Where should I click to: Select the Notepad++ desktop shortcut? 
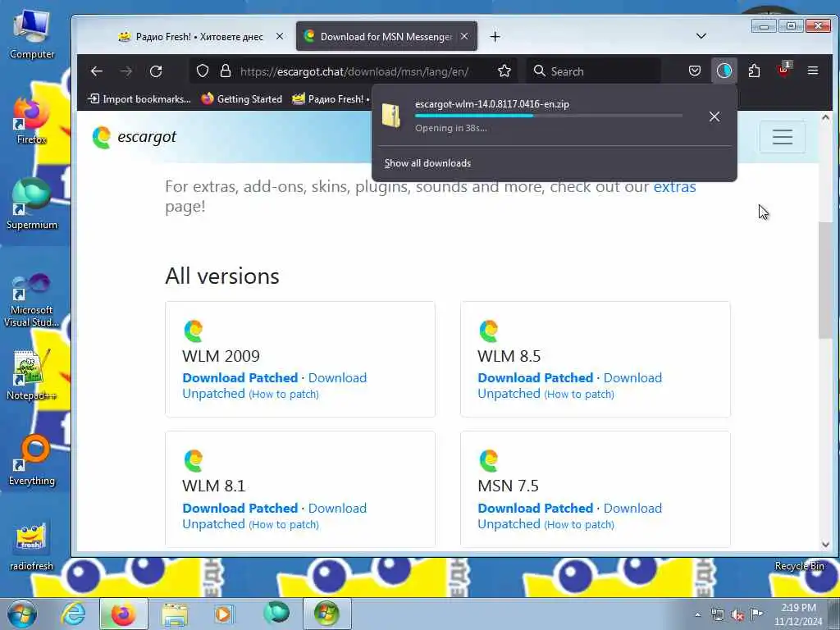point(32,375)
